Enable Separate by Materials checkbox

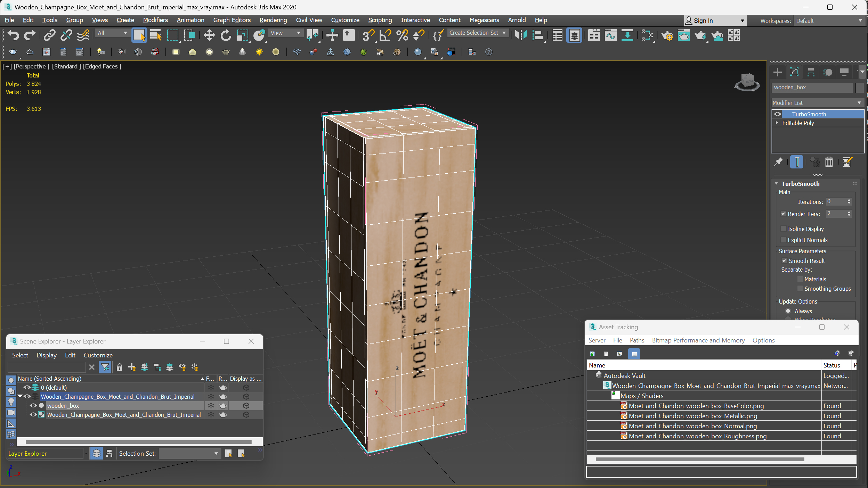tap(800, 279)
